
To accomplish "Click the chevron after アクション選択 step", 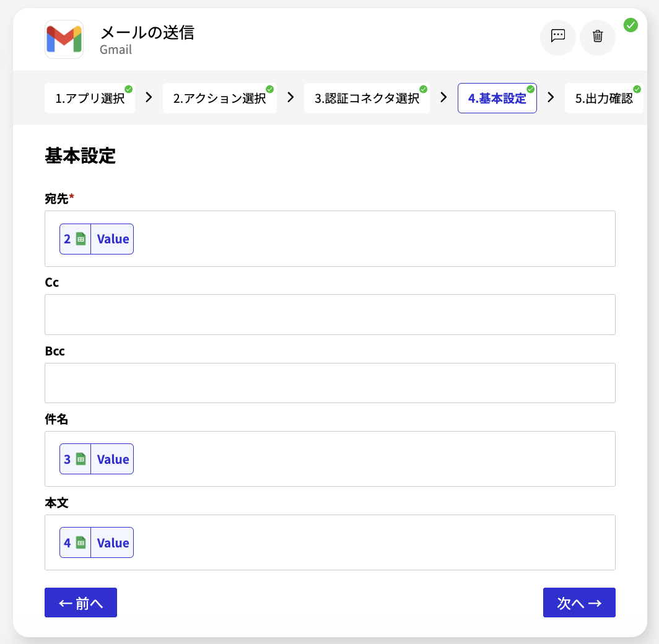I will tap(290, 97).
